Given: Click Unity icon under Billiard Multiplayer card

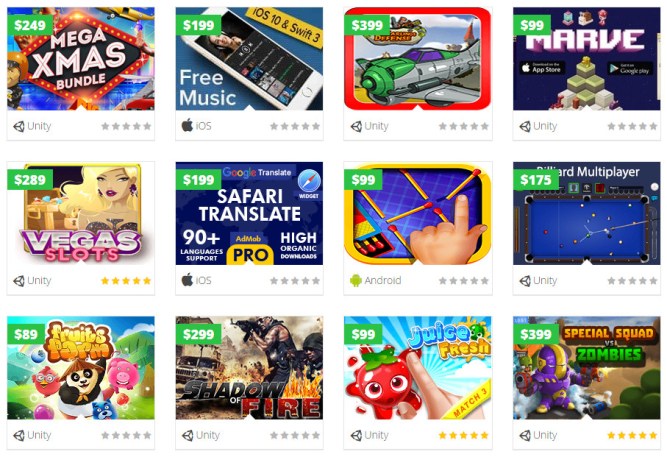Looking at the screenshot, I should [x=525, y=281].
